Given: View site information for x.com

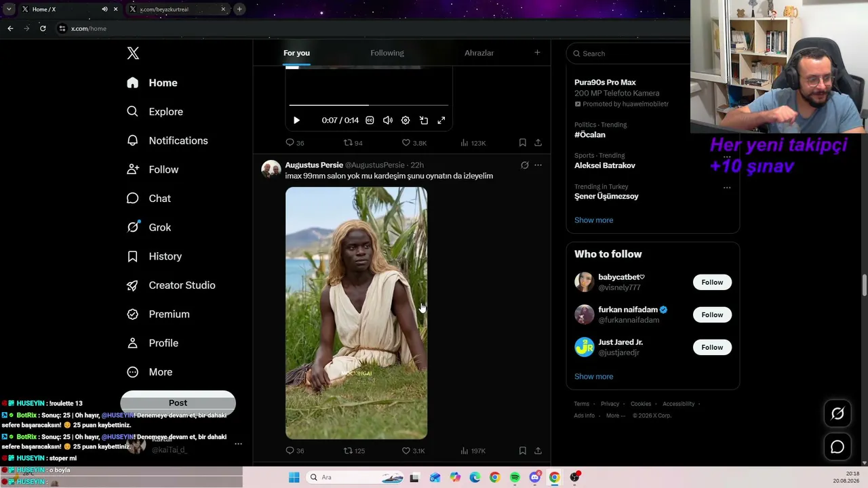Looking at the screenshot, I should click(62, 28).
